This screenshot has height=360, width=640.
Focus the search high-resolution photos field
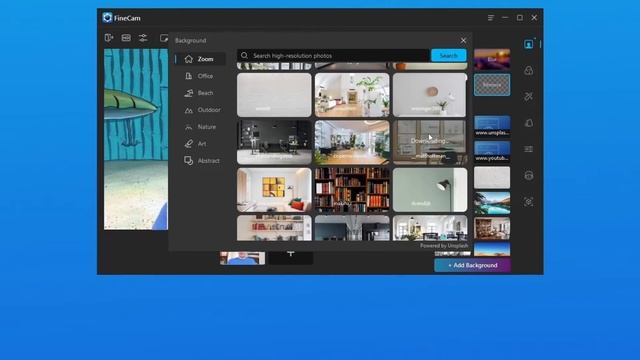click(333, 56)
